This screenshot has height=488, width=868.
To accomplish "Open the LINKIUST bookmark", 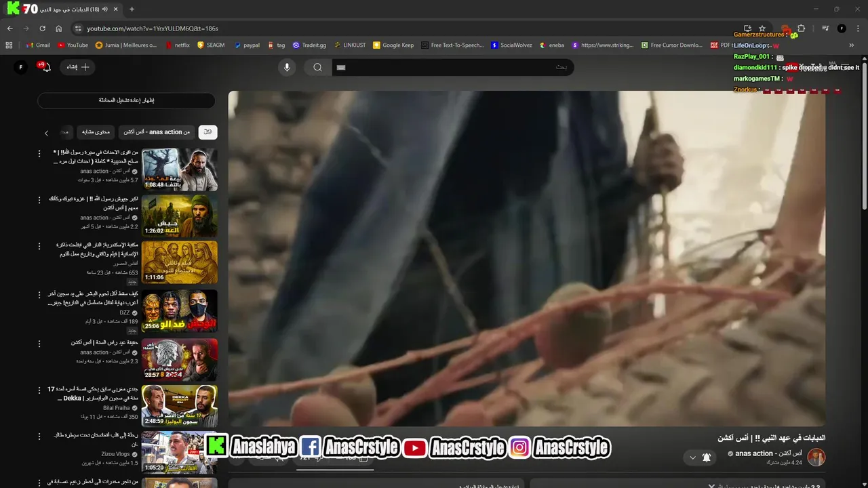I will (x=349, y=45).
